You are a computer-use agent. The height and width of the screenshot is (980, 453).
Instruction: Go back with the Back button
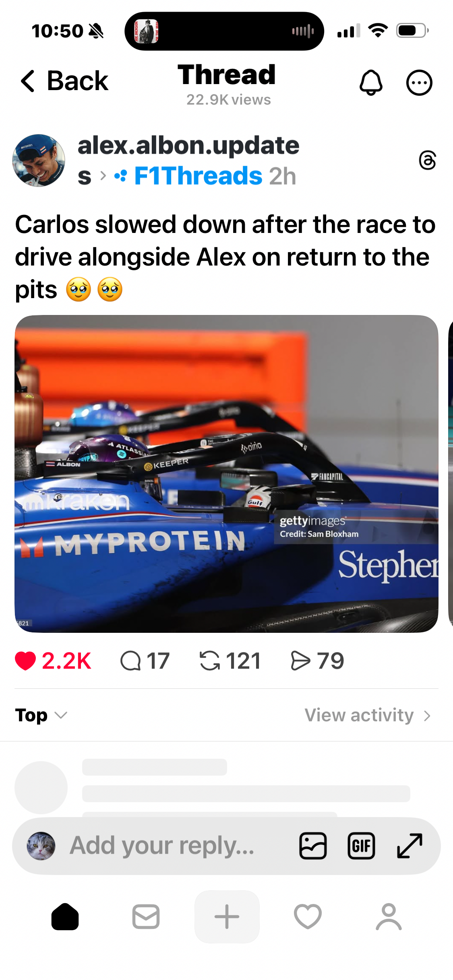(64, 81)
